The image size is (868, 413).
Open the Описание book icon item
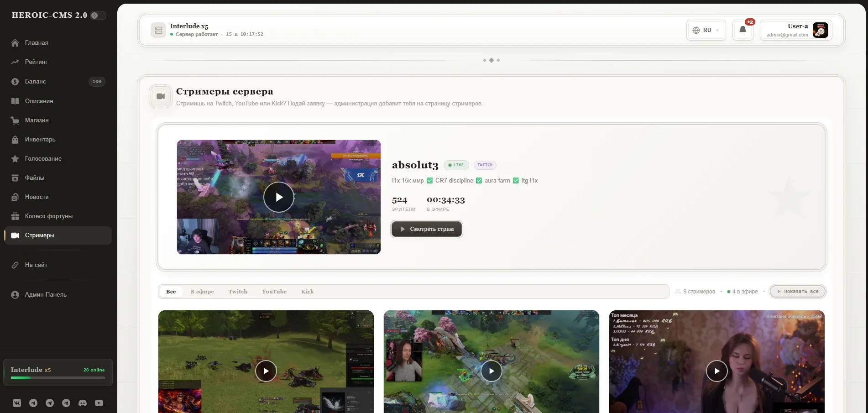15,101
